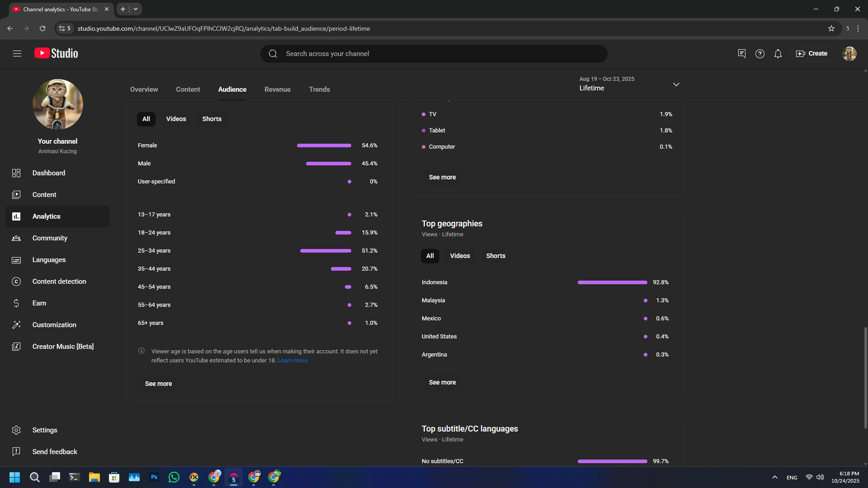The width and height of the screenshot is (868, 488).
Task: Open the hamburger navigation menu
Action: click(x=17, y=53)
